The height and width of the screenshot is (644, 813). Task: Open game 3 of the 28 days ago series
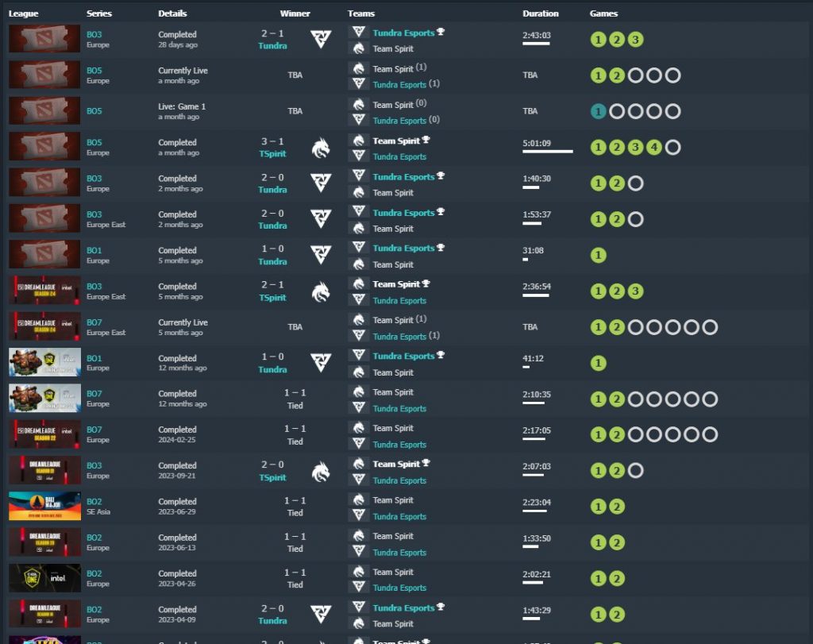(635, 40)
